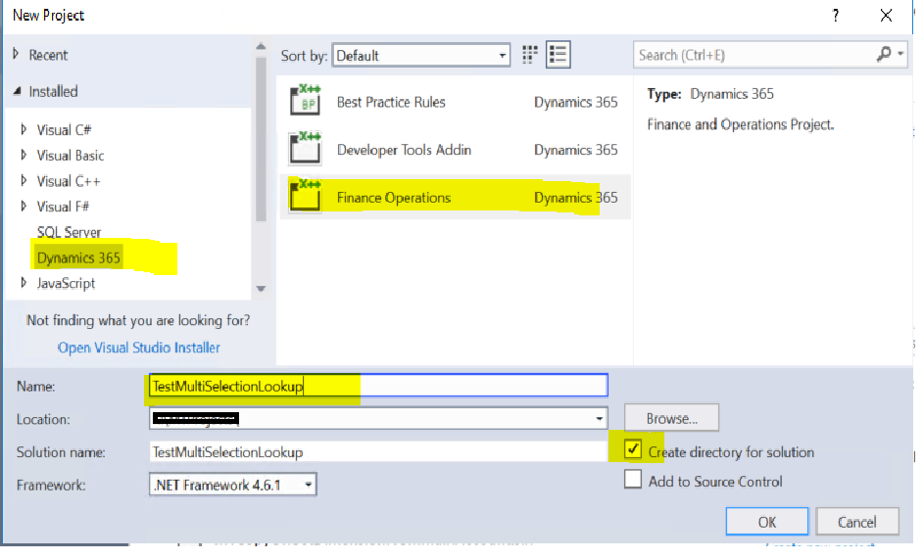
Task: Expand the Visual Basic node
Action: point(24,155)
